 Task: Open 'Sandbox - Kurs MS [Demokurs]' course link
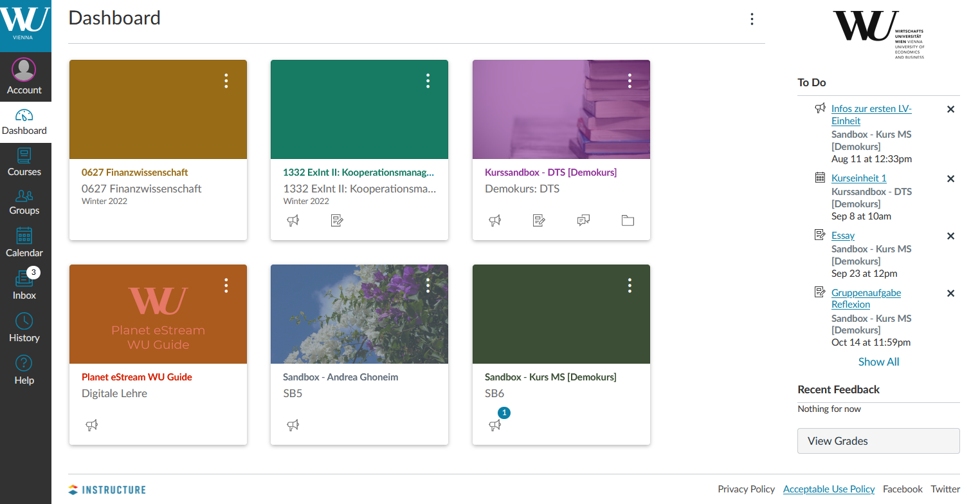(550, 377)
